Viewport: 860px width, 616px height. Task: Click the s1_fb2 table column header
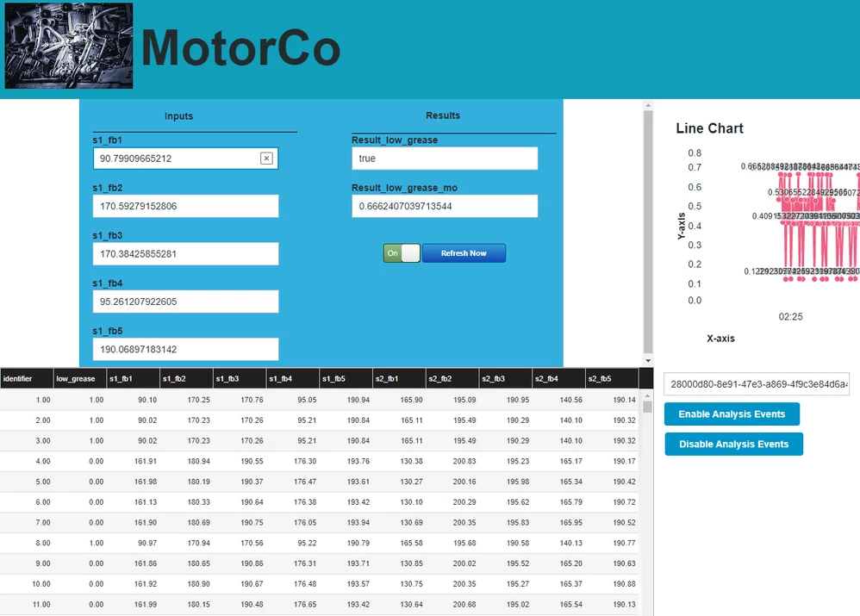(x=186, y=378)
